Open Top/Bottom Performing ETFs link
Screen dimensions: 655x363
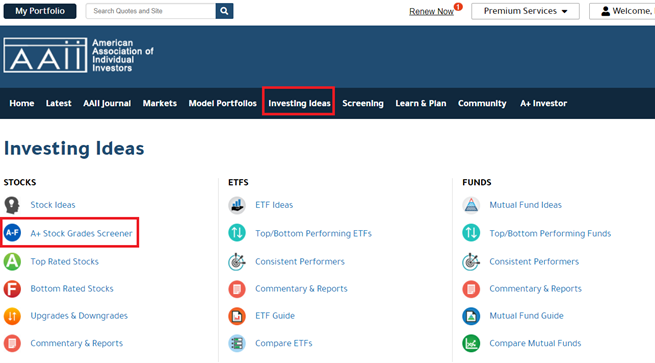point(313,233)
